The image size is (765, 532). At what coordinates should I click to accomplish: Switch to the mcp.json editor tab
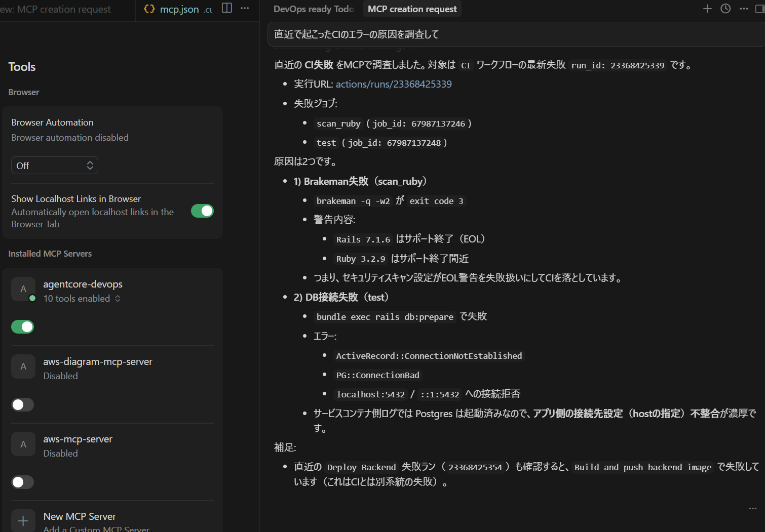[178, 9]
